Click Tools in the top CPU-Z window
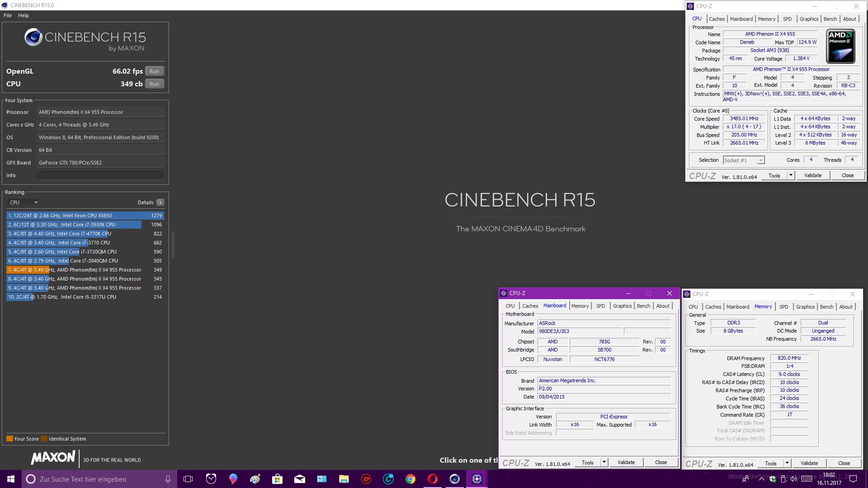 coord(774,175)
